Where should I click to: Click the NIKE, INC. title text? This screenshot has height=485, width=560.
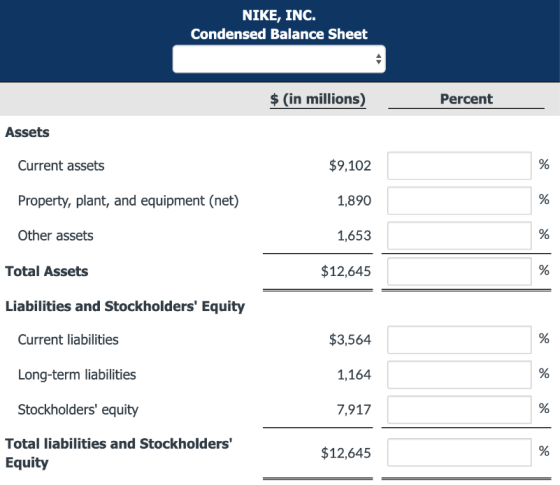[x=279, y=15]
